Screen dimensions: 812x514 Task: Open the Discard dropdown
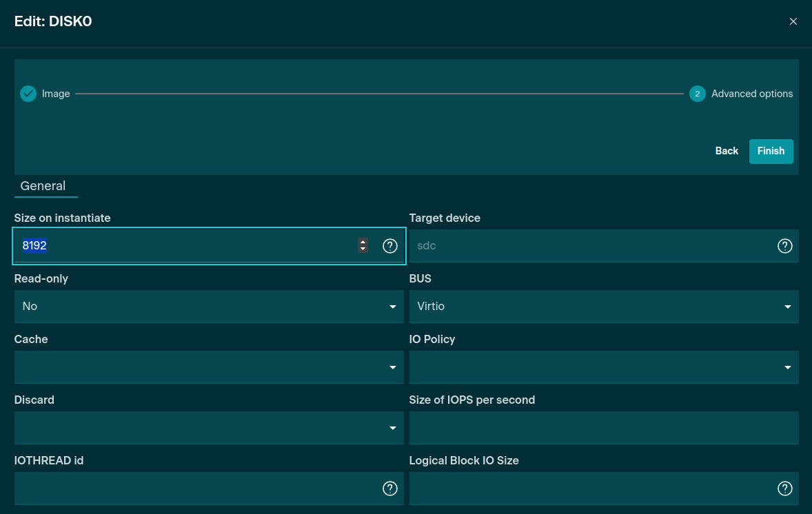(208, 428)
